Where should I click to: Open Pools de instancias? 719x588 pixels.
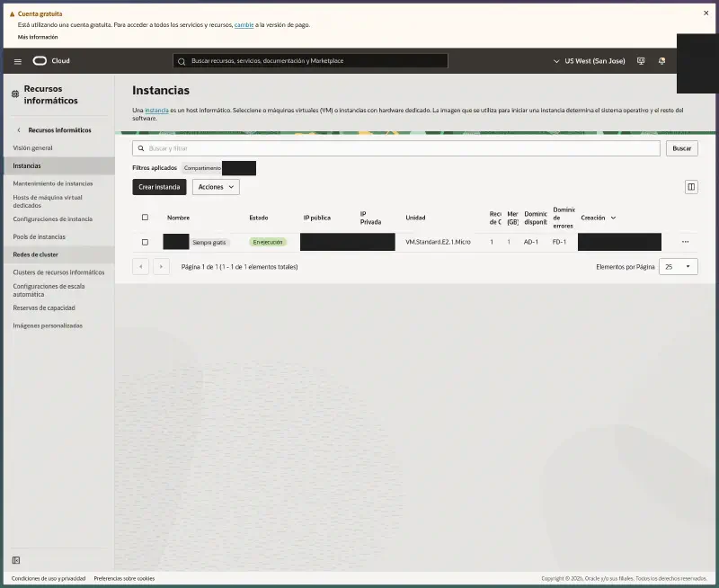[39, 236]
